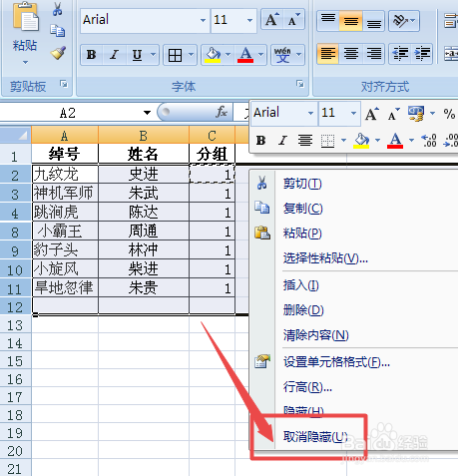458x476 pixels.
Task: Increase indent in ribbon alignment group
Action: coord(422,53)
